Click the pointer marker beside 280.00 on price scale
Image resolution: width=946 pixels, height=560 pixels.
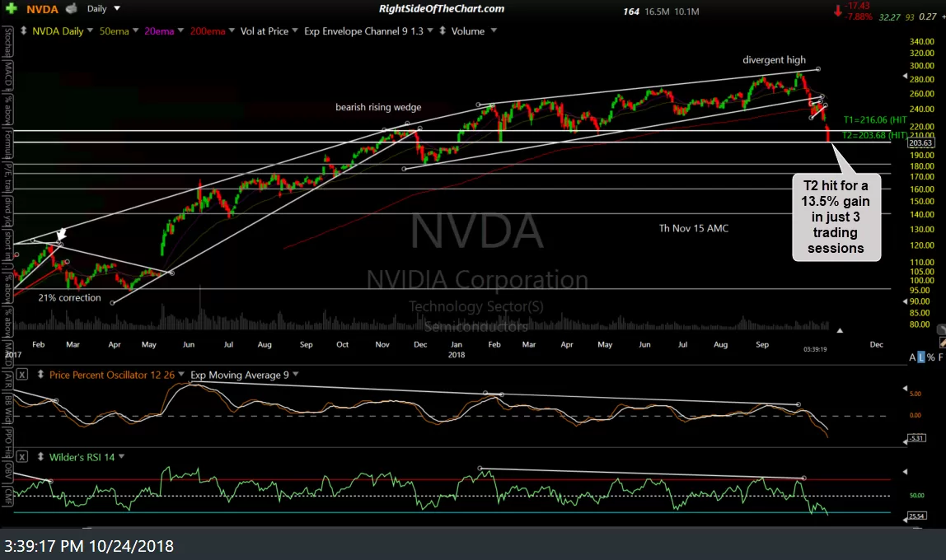pos(904,77)
